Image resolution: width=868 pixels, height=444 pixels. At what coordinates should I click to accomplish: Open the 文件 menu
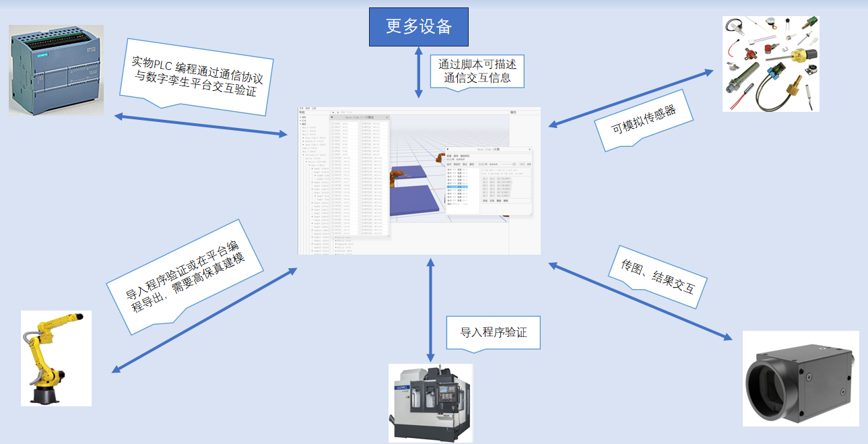(301, 108)
